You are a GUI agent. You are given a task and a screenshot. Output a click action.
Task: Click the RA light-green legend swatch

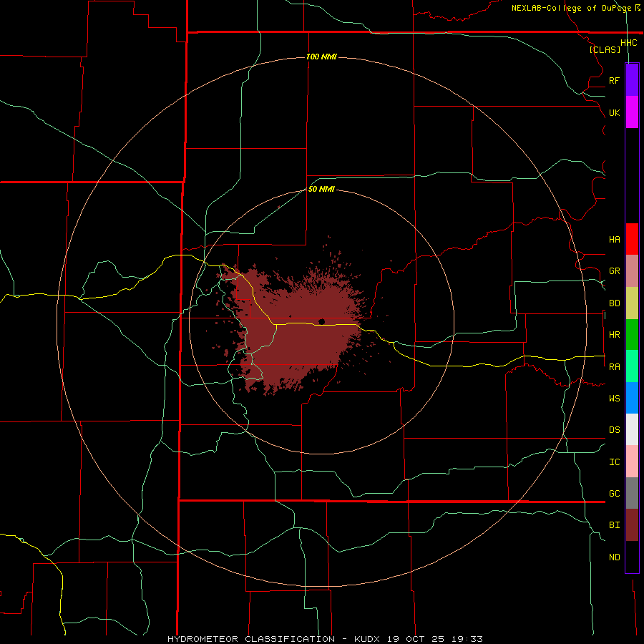(632, 366)
